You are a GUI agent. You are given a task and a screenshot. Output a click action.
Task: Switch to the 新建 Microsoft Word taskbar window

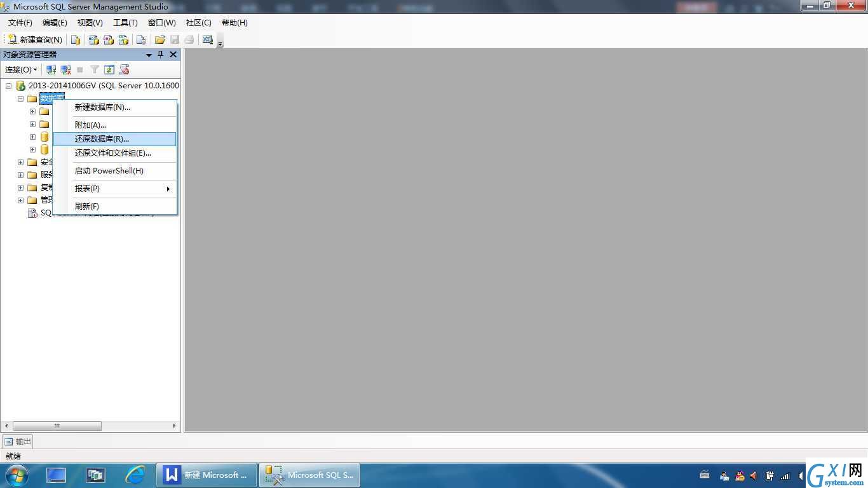coord(207,475)
